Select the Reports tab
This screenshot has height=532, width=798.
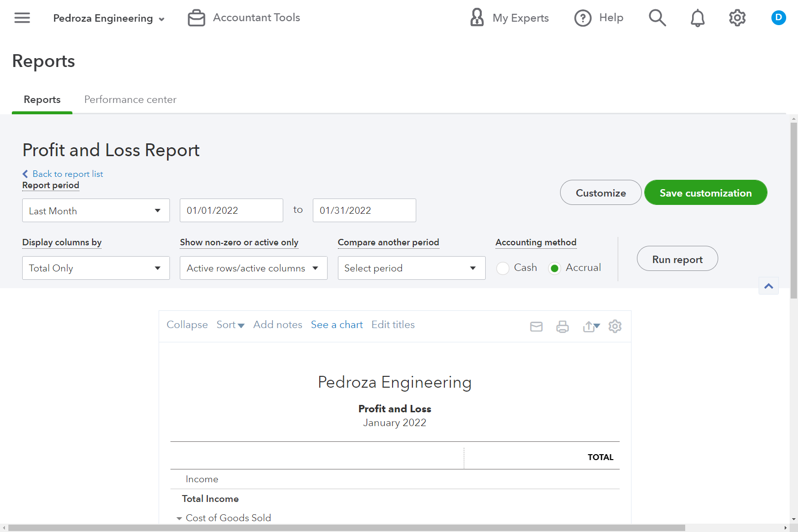coord(42,100)
